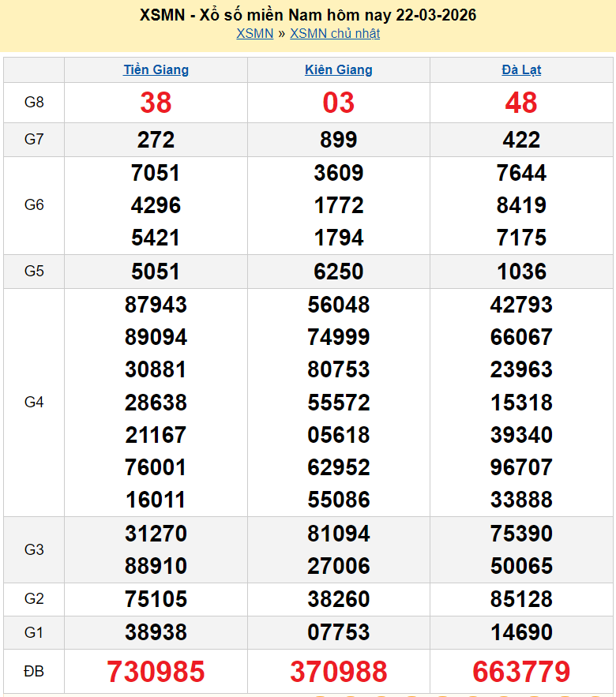Click the G3 row label
The image size is (616, 697).
[34, 549]
